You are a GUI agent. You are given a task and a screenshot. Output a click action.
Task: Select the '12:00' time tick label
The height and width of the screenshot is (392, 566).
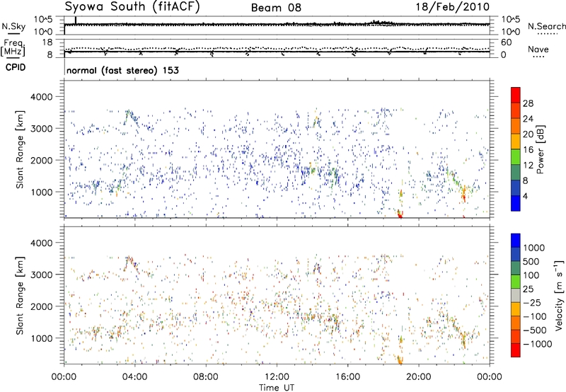coord(277,377)
